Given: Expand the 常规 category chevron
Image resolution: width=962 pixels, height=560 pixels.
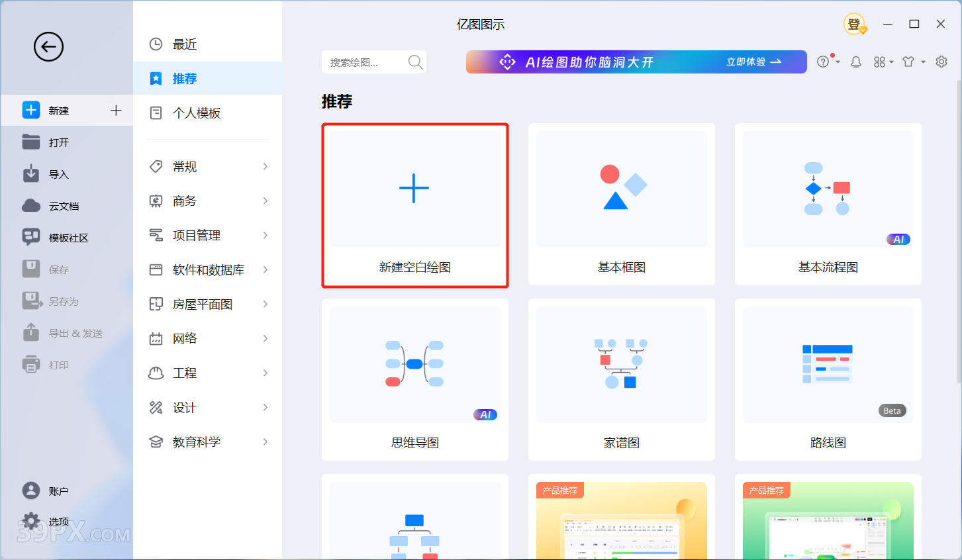Looking at the screenshot, I should (265, 166).
